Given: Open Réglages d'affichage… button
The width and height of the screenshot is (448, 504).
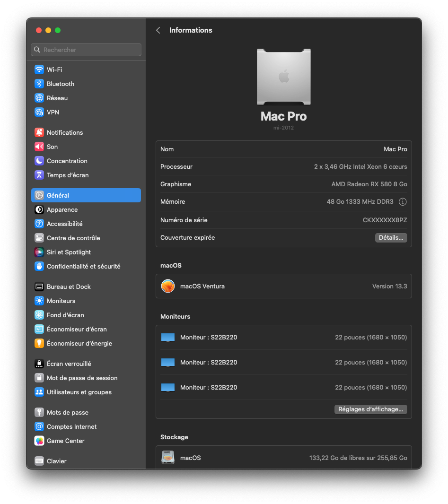Looking at the screenshot, I should coord(371,409).
